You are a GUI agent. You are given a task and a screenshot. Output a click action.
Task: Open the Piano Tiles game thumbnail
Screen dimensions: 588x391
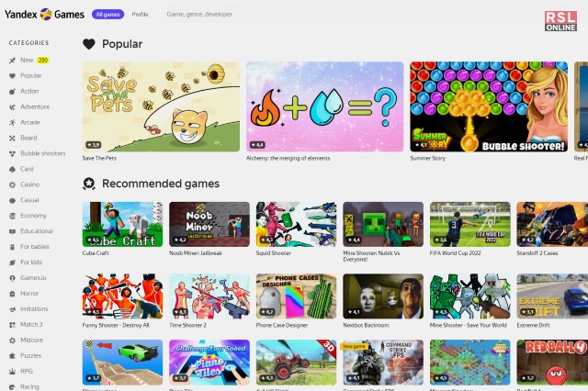[x=209, y=363]
